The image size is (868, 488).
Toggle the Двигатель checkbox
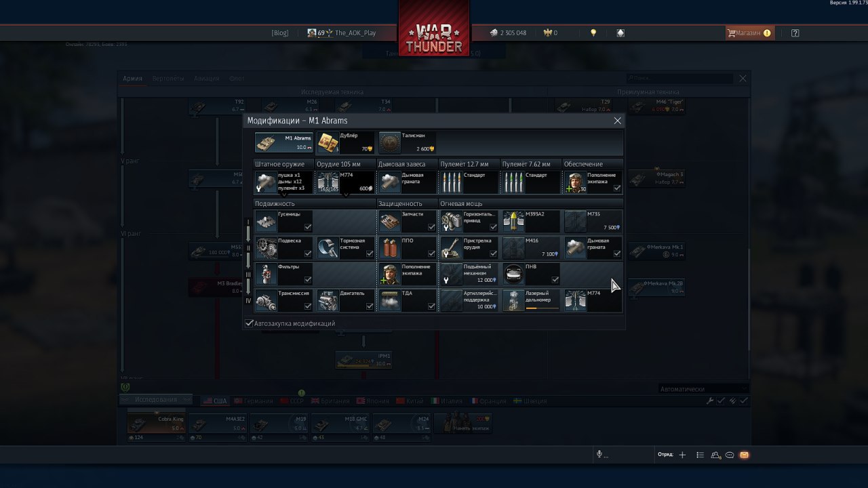[370, 306]
